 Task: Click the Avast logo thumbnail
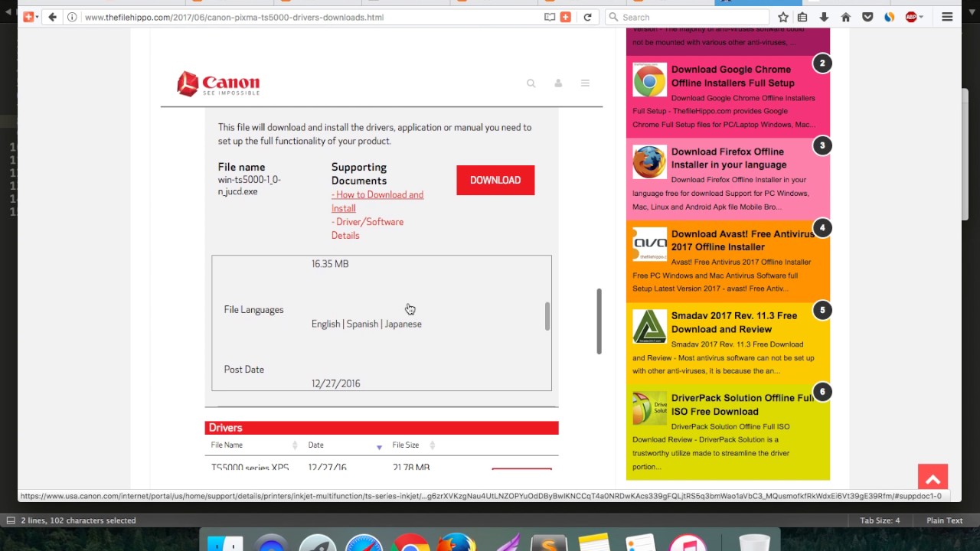[649, 244]
